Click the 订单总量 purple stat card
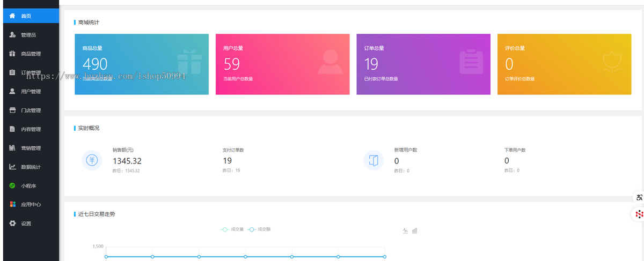This screenshot has width=644, height=261. tap(423, 64)
